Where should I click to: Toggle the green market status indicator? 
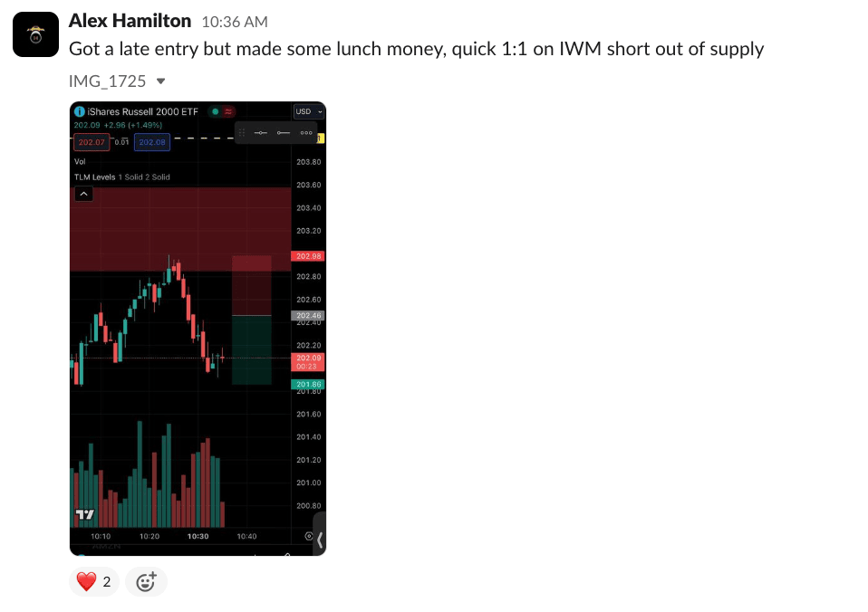pyautogui.click(x=215, y=112)
